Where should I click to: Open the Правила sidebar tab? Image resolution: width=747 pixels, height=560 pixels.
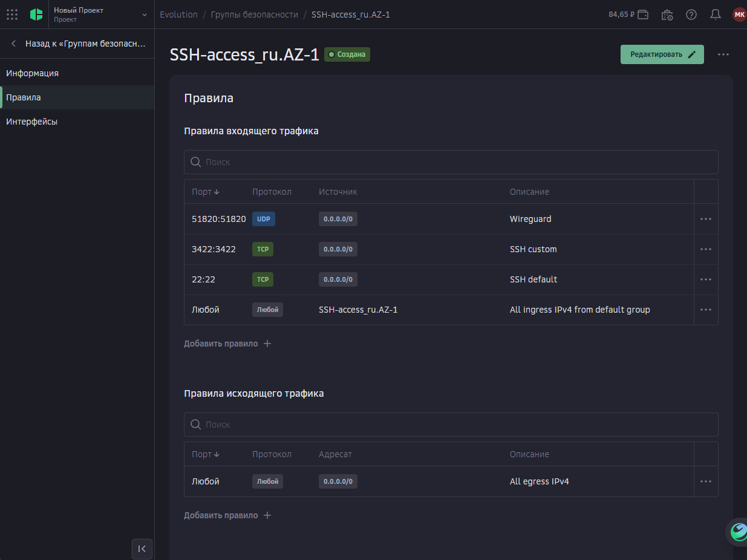click(x=77, y=97)
